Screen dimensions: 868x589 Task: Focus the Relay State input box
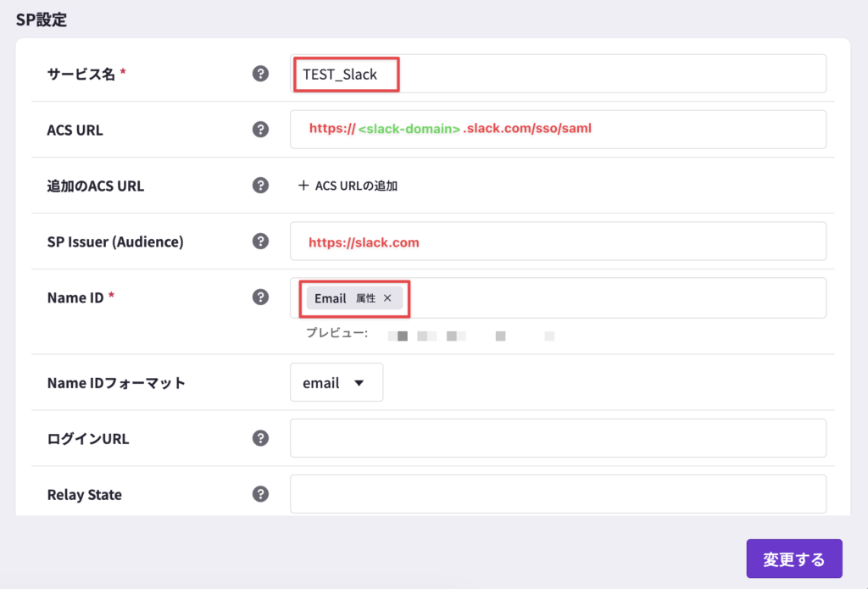557,494
